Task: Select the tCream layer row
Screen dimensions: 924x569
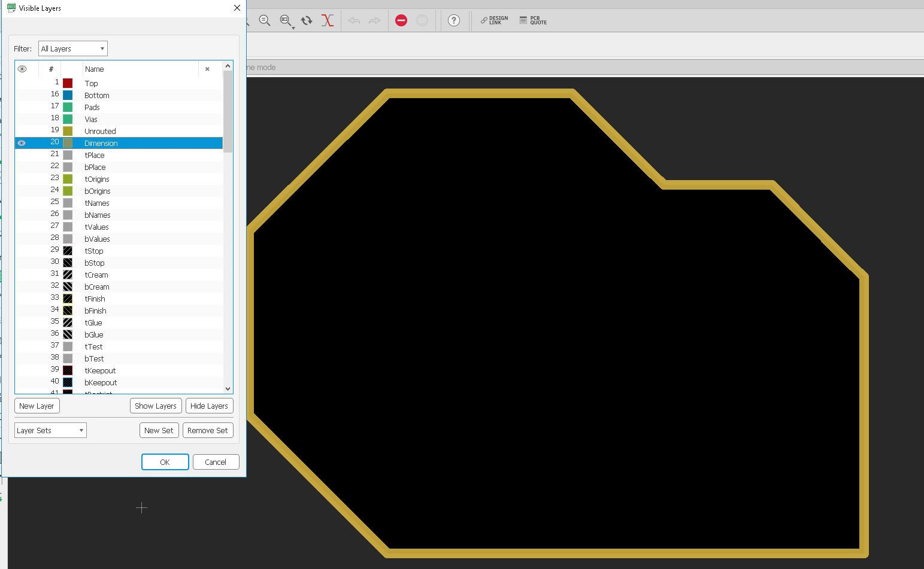Action: [x=119, y=275]
